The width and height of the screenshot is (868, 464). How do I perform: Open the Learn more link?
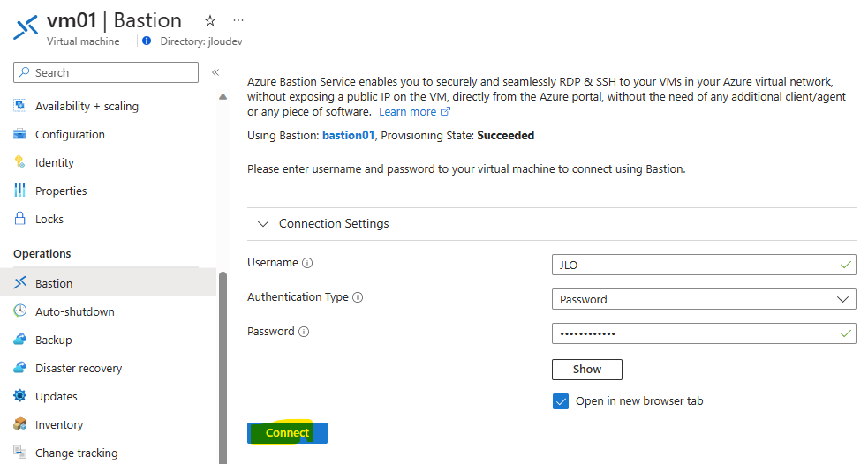click(407, 112)
